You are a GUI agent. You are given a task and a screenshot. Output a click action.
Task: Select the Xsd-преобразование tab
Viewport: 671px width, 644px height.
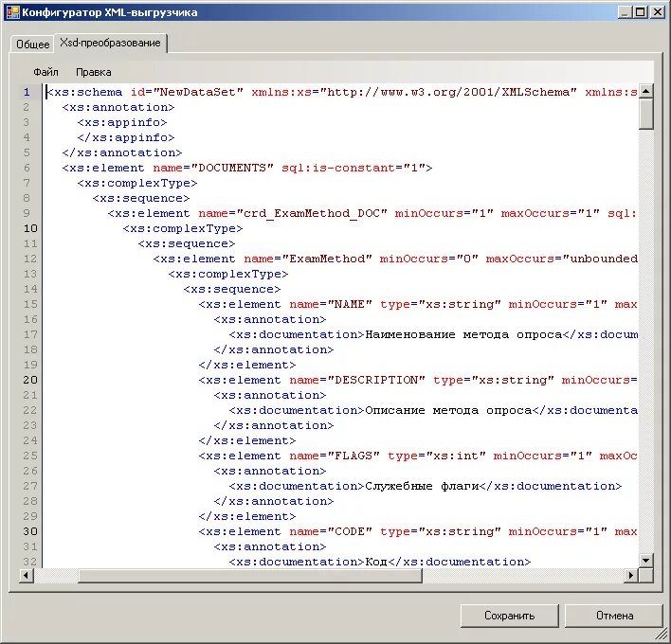(110, 43)
